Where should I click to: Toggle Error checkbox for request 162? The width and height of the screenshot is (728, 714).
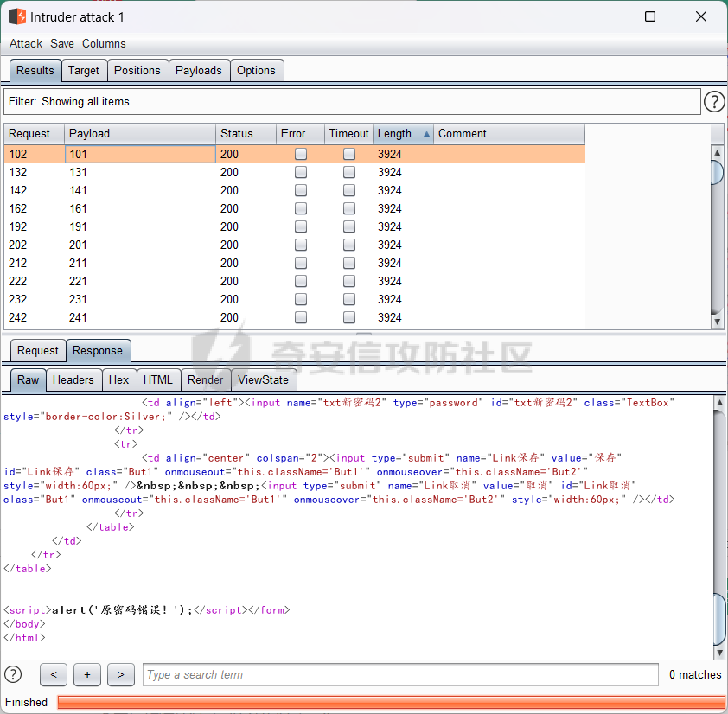[x=301, y=208]
